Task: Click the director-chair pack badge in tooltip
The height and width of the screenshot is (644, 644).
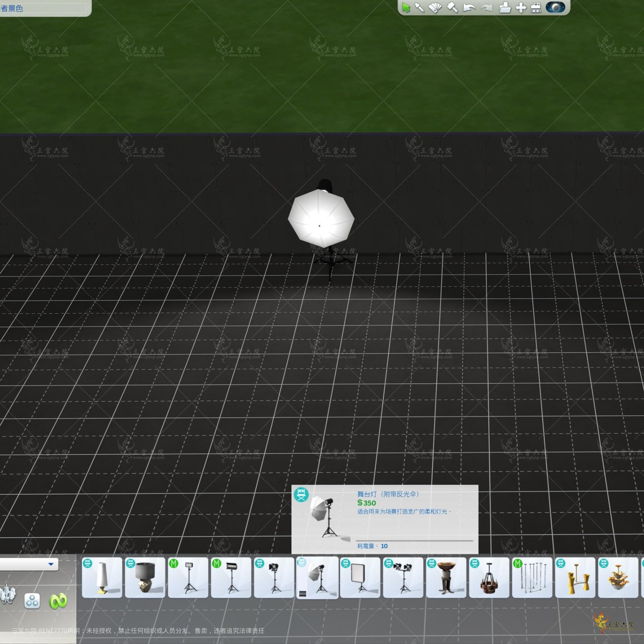Action: click(301, 494)
